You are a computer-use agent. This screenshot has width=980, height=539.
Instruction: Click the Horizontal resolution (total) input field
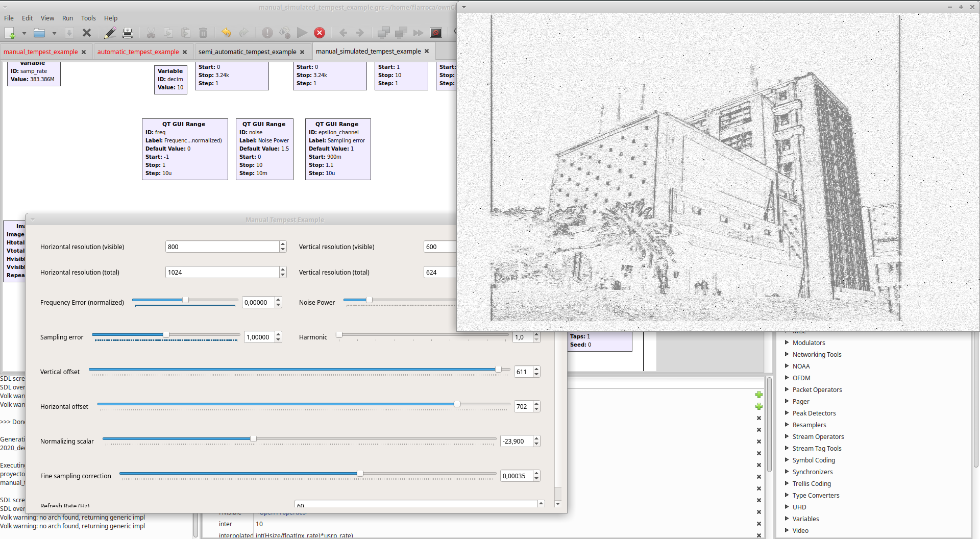click(x=222, y=273)
